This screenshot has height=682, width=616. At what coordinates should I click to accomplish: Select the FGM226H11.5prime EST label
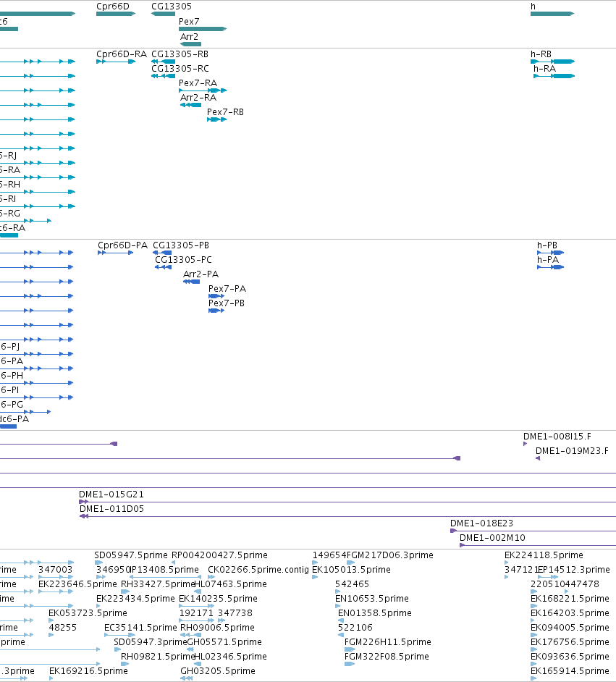coord(388,641)
